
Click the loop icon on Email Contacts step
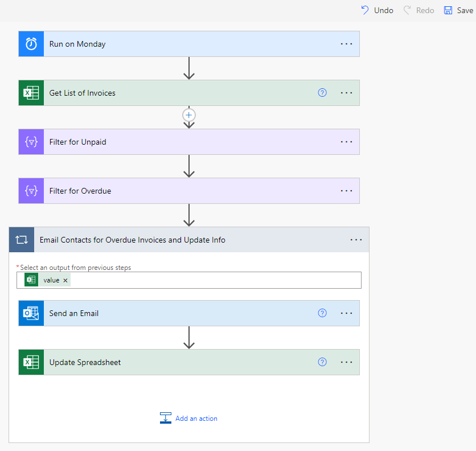tap(22, 240)
